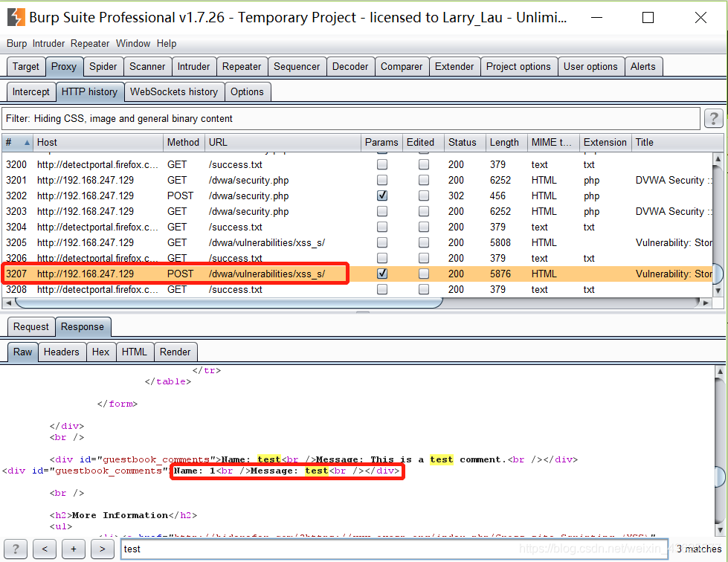This screenshot has height=562, width=728.
Task: Select history row 3202 POST /dvwa/security.php
Action: point(358,196)
